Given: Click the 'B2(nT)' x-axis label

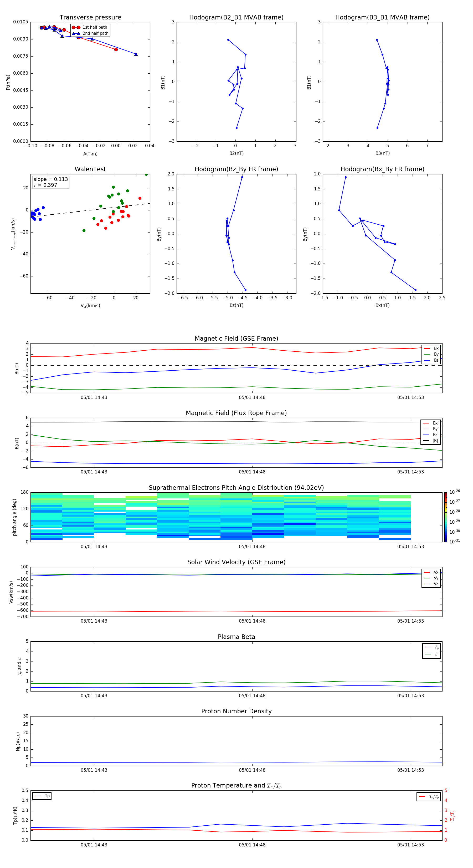Looking at the screenshot, I should tap(236, 154).
